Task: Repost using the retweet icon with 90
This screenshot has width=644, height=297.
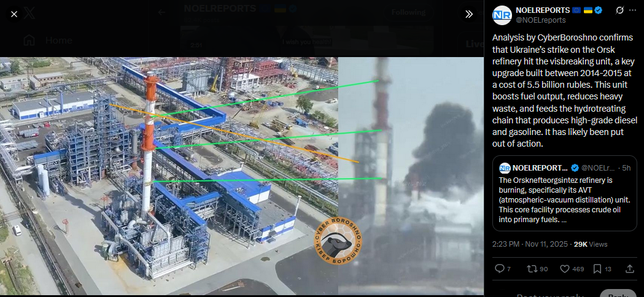Action: point(532,269)
